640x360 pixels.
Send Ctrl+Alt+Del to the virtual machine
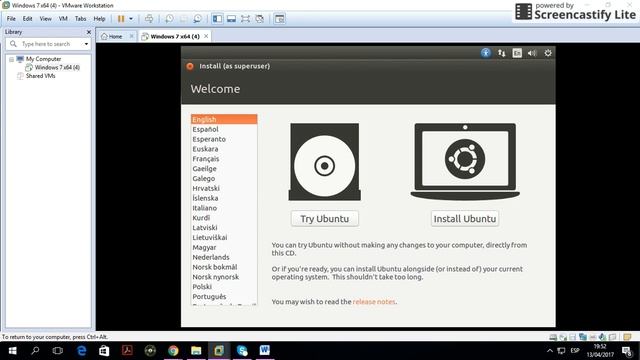click(x=149, y=19)
